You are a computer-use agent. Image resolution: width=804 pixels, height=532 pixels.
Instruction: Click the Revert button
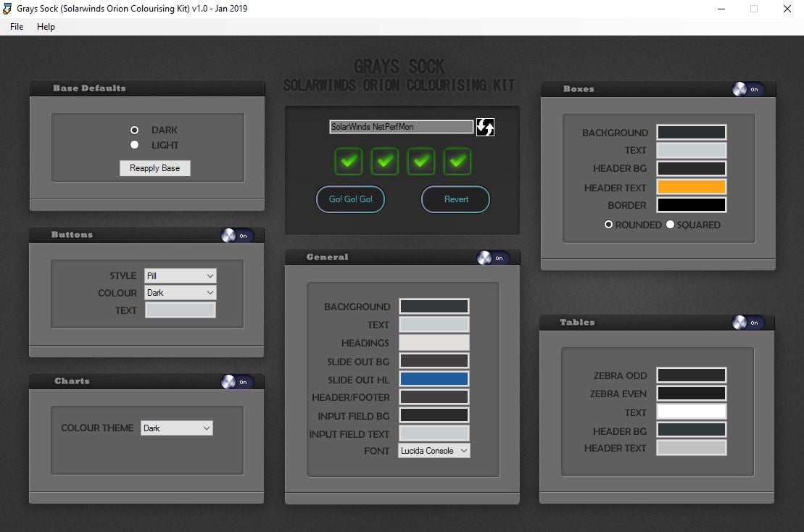456,199
